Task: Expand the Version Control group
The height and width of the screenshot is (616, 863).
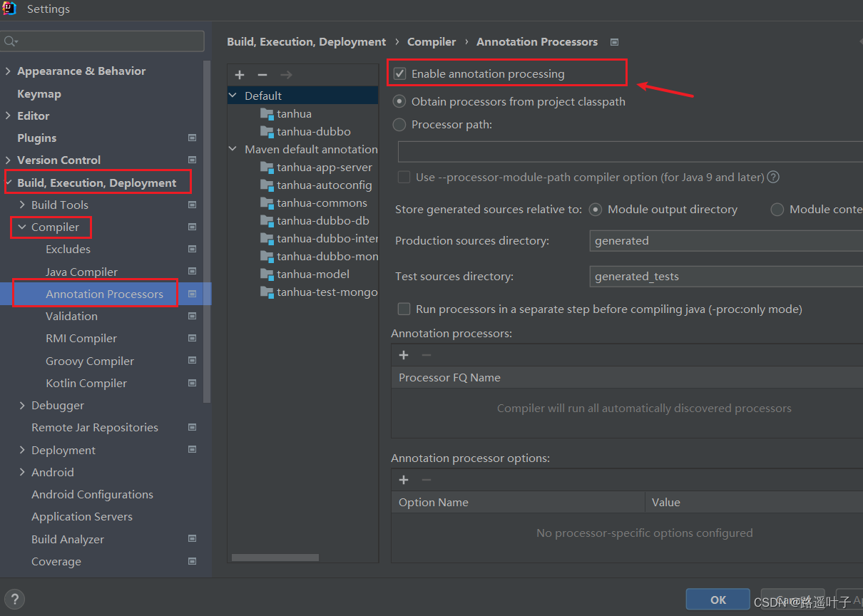Action: pyautogui.click(x=9, y=160)
